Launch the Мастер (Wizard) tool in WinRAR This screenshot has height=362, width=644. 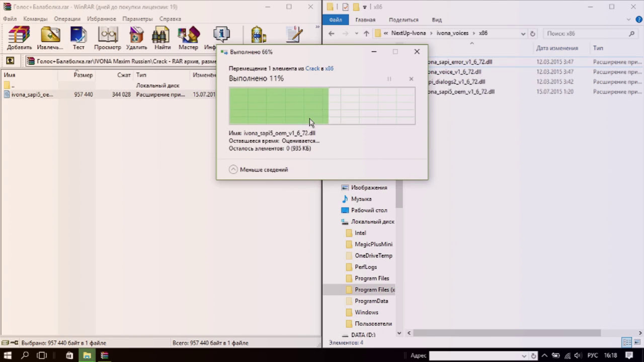188,38
